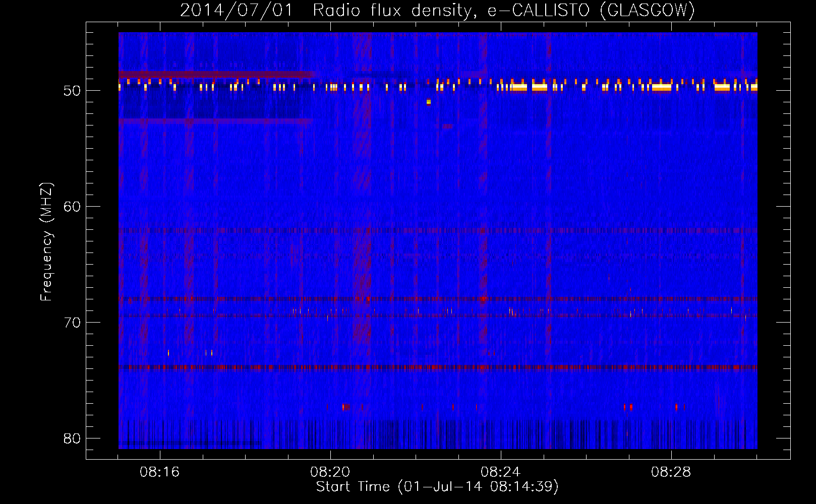The width and height of the screenshot is (816, 504).
Task: Click the 08:28 time tick label
Action: pos(671,472)
